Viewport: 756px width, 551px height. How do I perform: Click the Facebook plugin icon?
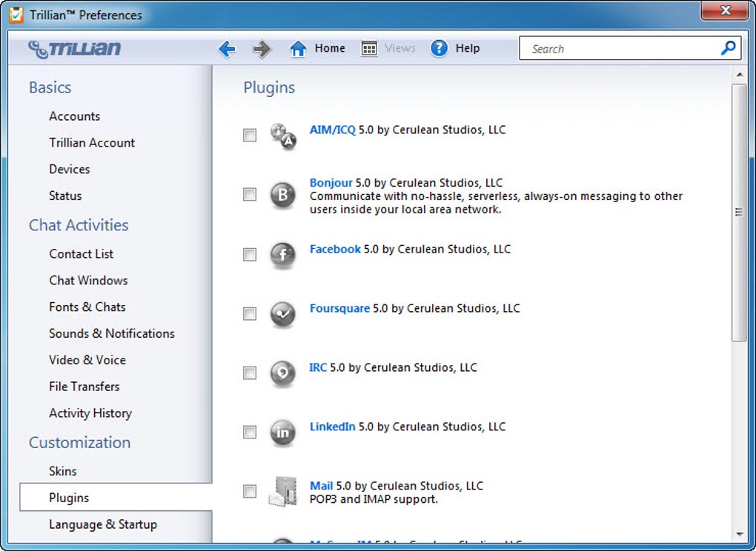pyautogui.click(x=282, y=255)
